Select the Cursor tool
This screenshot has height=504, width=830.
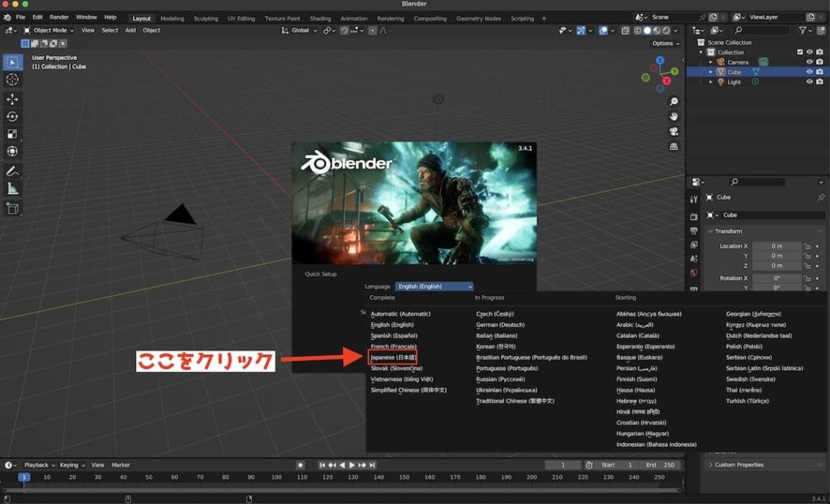coord(12,79)
